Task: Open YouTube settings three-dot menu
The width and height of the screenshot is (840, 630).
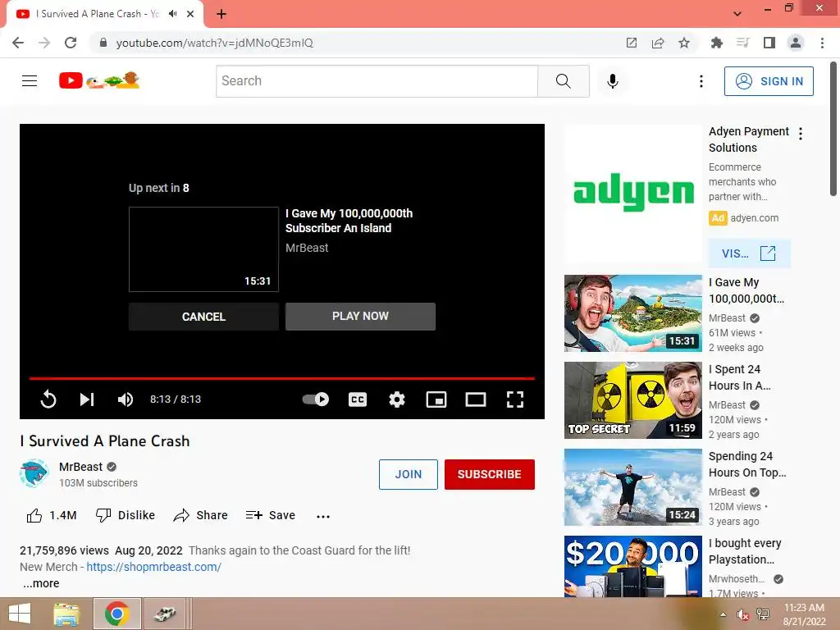Action: tap(701, 81)
